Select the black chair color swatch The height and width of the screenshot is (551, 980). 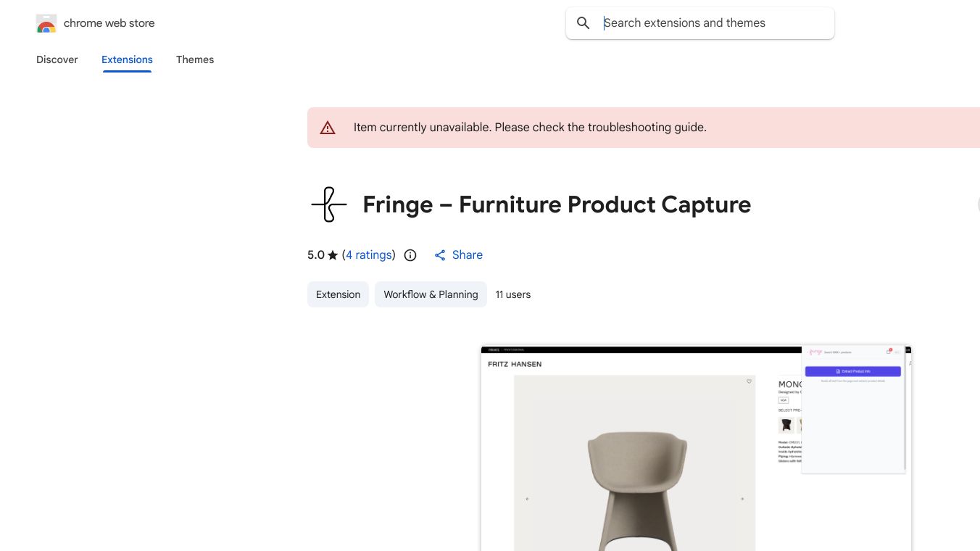click(x=786, y=425)
